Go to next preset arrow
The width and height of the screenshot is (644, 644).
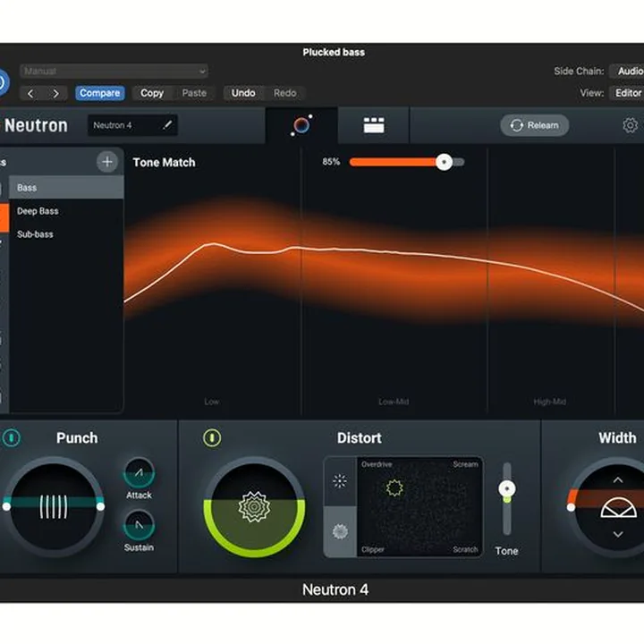coord(55,93)
